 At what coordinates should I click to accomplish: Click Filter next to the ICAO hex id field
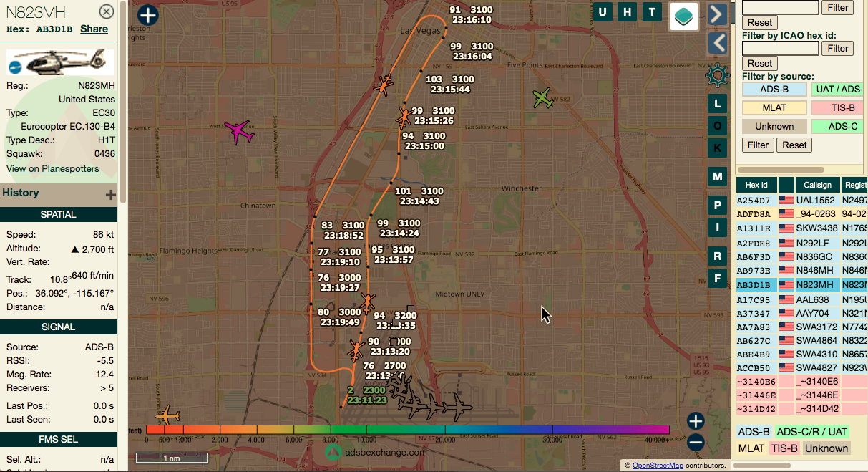[x=838, y=48]
